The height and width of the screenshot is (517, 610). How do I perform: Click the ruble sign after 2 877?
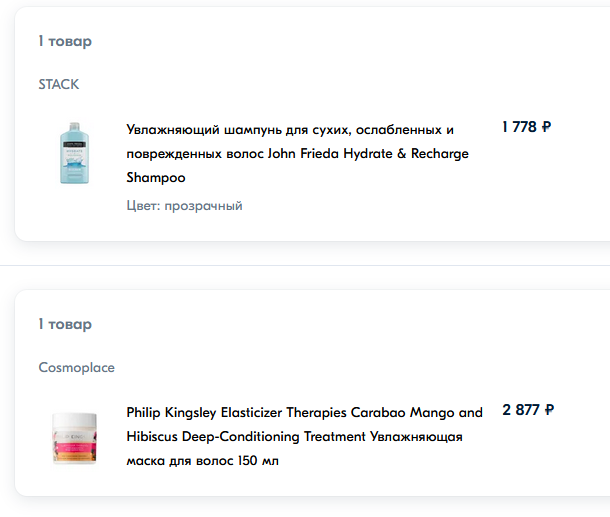point(549,410)
